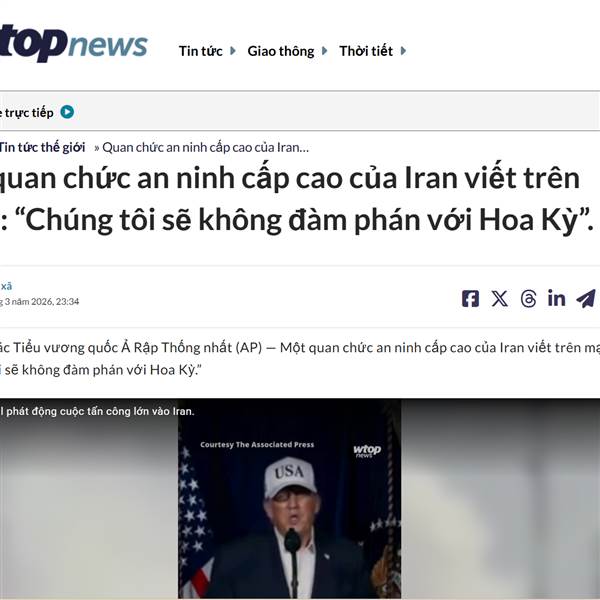Image resolution: width=600 pixels, height=600 pixels.
Task: Share the article on LinkedIn
Action: [x=556, y=298]
